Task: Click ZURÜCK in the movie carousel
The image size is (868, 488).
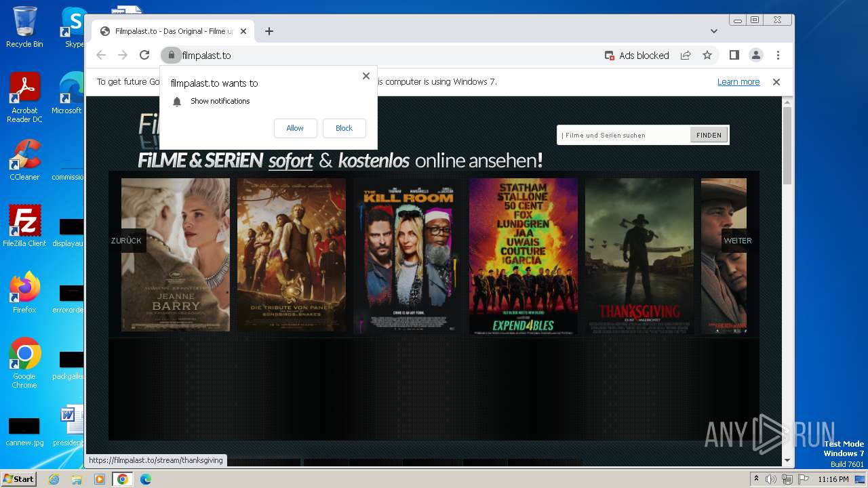Action: tap(127, 241)
